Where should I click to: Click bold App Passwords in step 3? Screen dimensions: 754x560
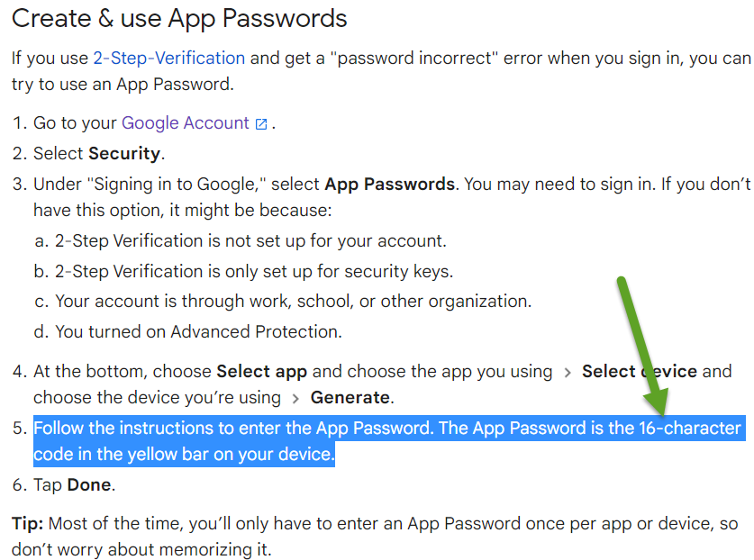(389, 184)
